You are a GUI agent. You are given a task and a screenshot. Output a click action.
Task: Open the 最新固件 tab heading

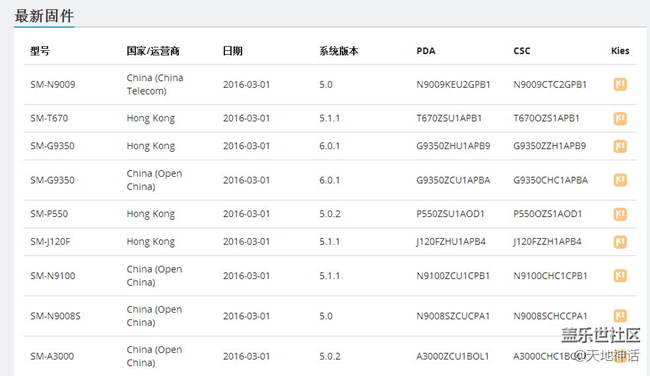[x=44, y=16]
